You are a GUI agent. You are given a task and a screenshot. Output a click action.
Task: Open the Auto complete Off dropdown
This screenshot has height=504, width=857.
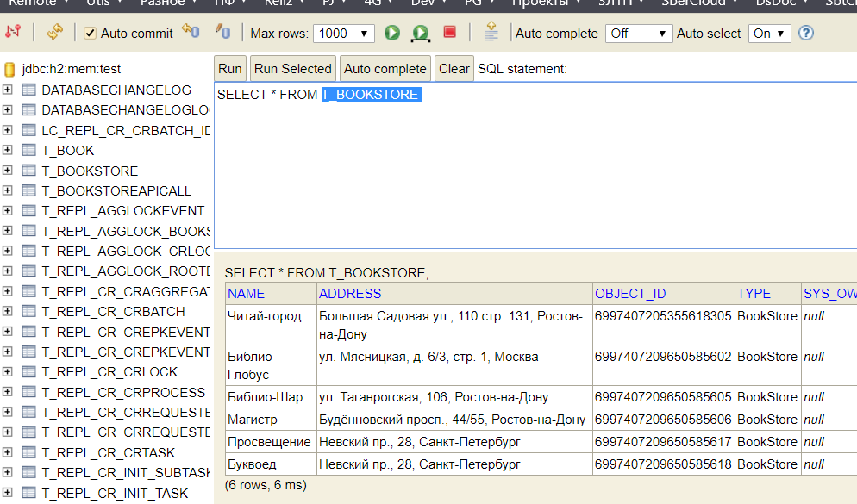point(638,34)
